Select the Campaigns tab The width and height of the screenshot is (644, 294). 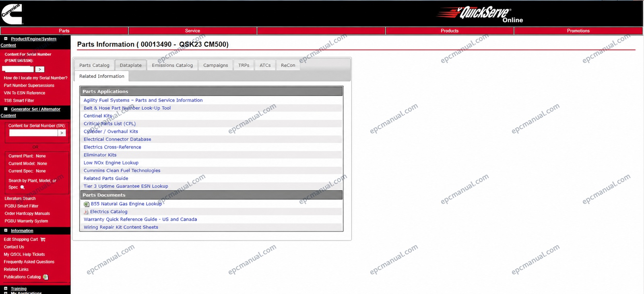(x=215, y=65)
